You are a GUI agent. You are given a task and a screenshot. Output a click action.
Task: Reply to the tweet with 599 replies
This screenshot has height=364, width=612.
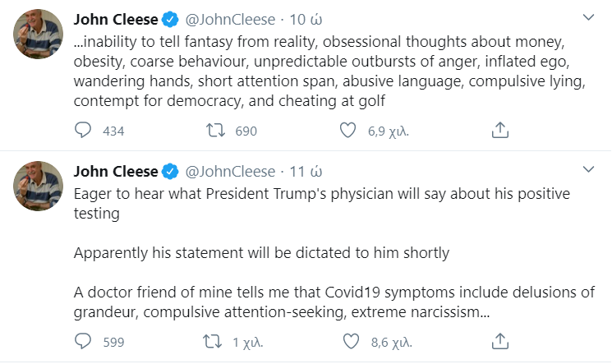point(83,341)
